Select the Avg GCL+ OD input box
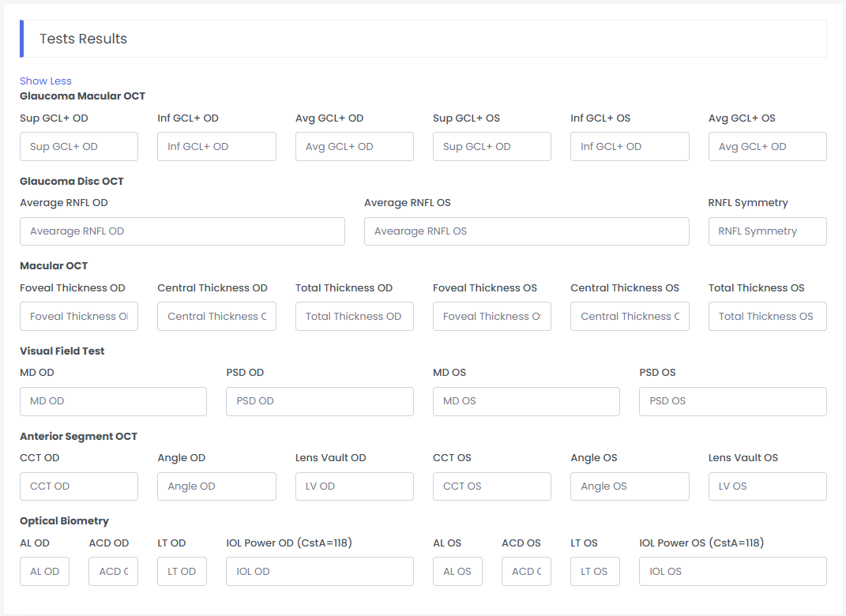 354,147
